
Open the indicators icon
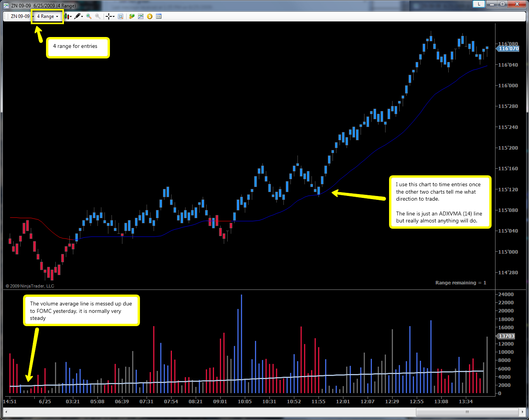(x=141, y=16)
